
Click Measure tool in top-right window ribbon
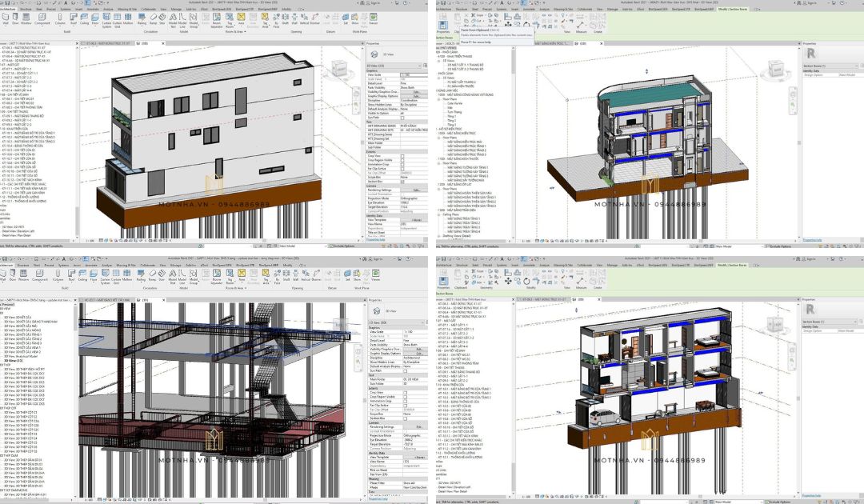click(581, 26)
